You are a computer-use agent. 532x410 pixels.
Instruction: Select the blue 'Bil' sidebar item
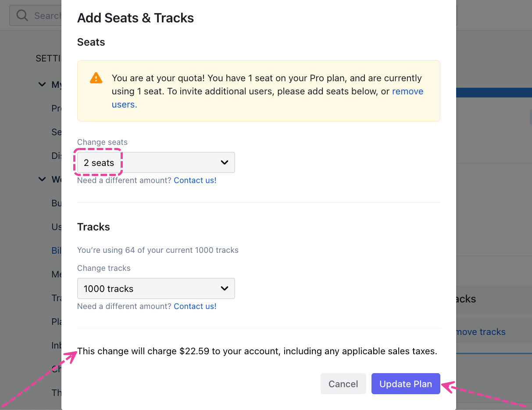[x=57, y=250]
